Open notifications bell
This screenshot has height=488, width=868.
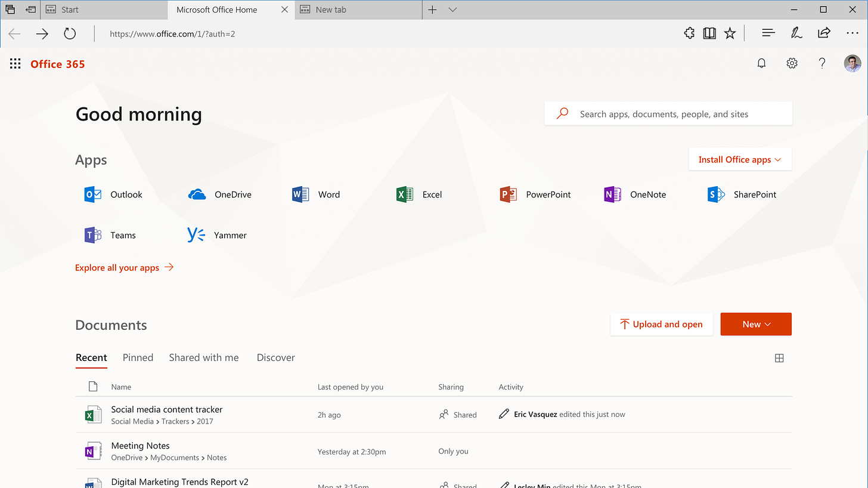(761, 63)
